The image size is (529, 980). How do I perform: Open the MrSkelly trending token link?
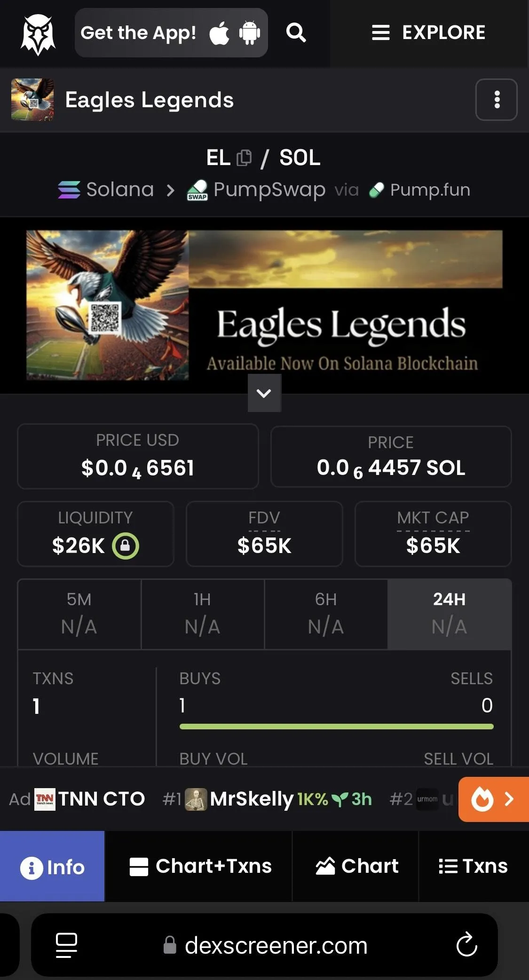(251, 799)
